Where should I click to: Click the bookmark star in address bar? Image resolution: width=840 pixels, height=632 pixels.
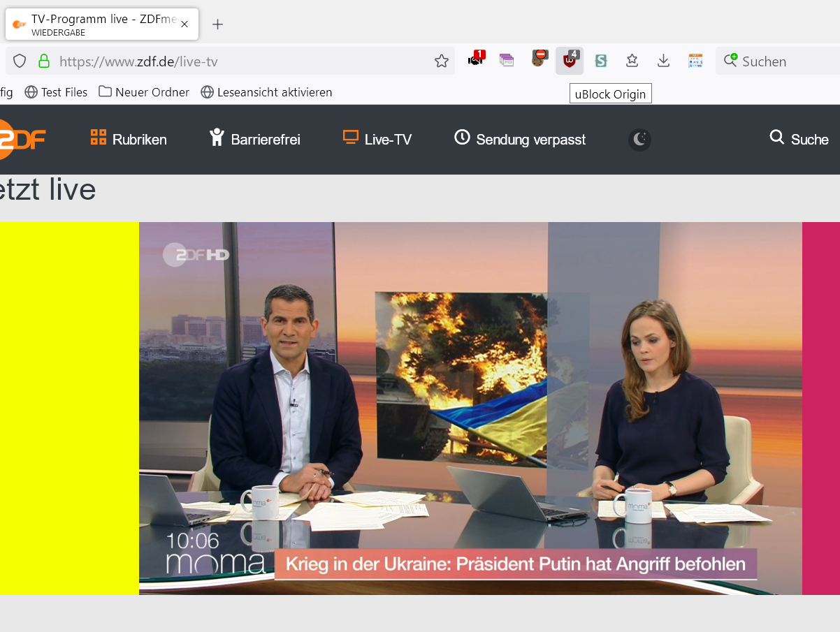coord(442,61)
